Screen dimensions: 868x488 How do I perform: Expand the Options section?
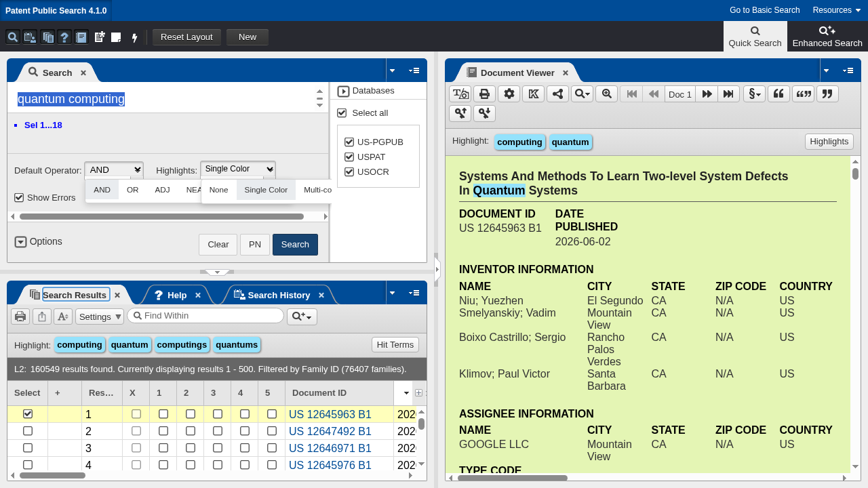click(x=20, y=241)
